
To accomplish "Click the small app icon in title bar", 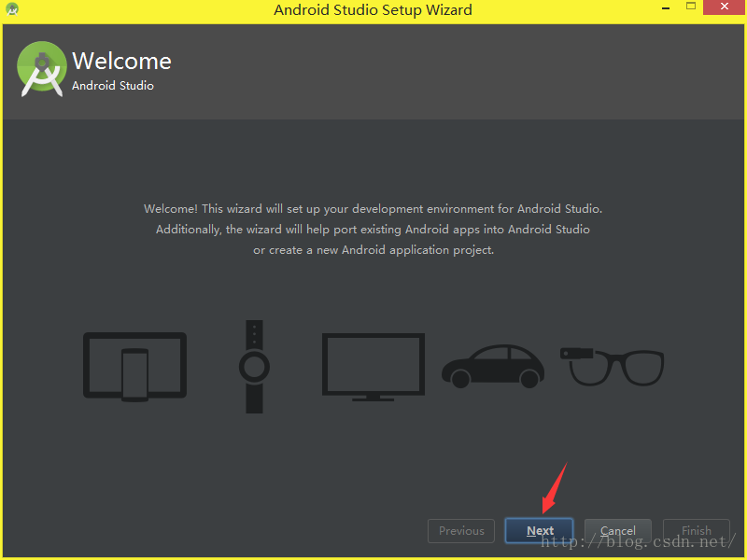I will (x=12, y=9).
